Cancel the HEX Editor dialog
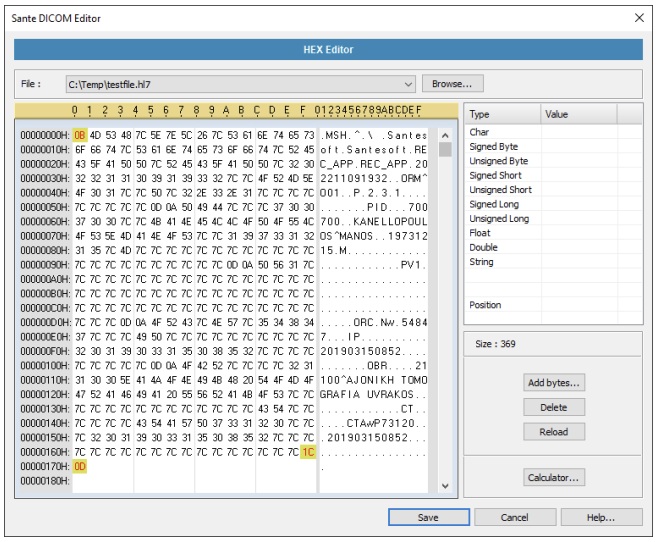The height and width of the screenshot is (542, 658). click(x=515, y=517)
